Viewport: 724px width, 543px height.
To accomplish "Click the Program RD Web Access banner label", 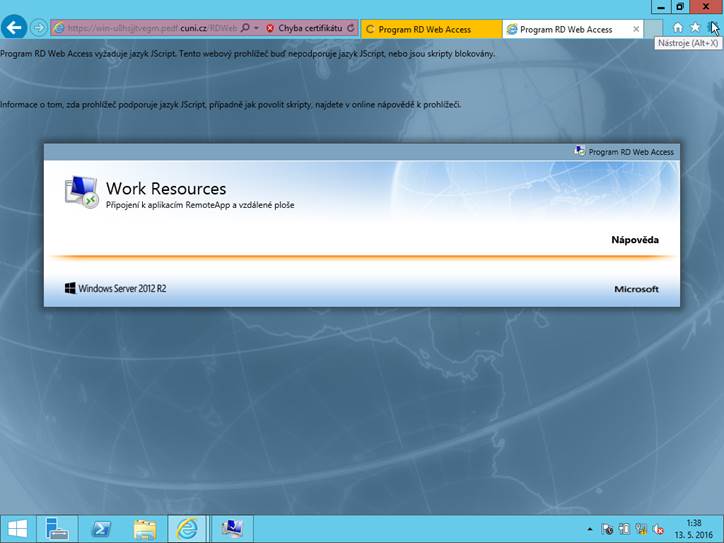I will (631, 152).
